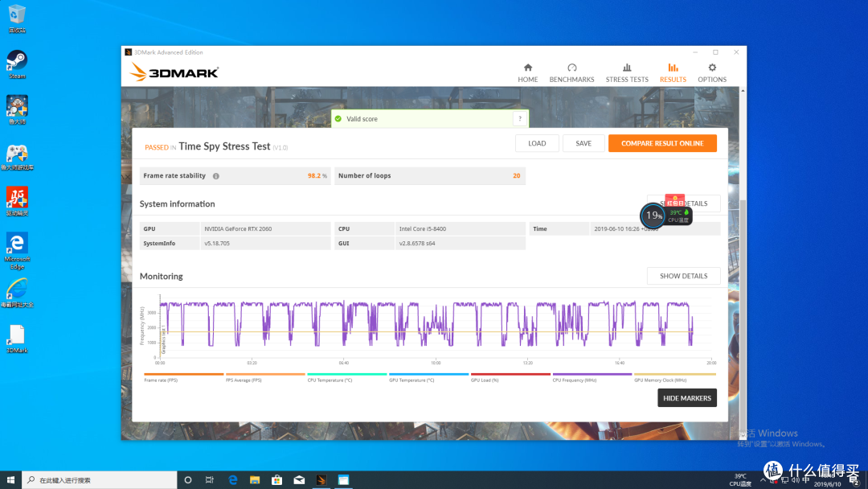Click the question mark beside Valid score
The image size is (868, 489).
pos(520,118)
